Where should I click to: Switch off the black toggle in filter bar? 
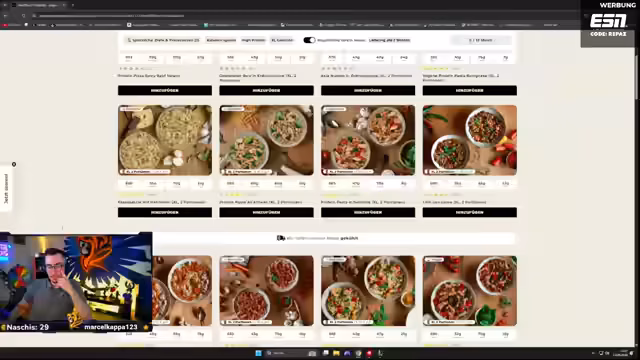click(x=309, y=40)
